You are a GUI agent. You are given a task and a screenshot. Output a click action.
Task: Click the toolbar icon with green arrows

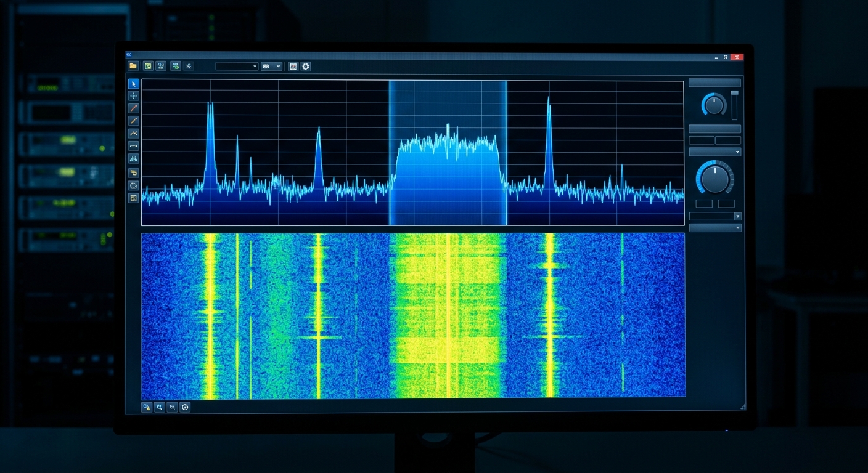point(175,66)
